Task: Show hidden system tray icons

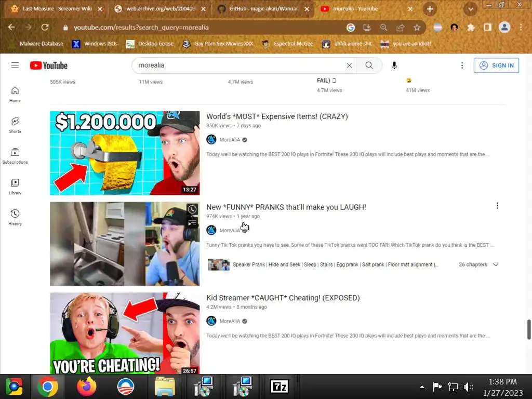Action: pos(422,387)
